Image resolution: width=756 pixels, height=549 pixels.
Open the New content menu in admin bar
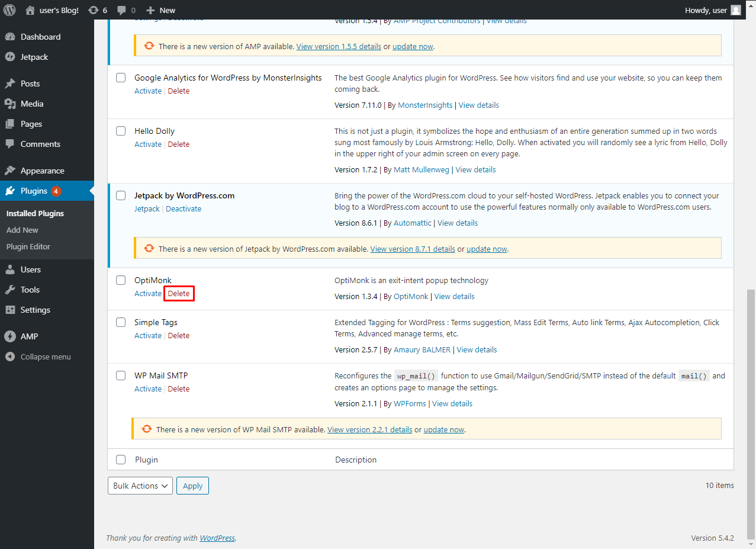point(161,10)
